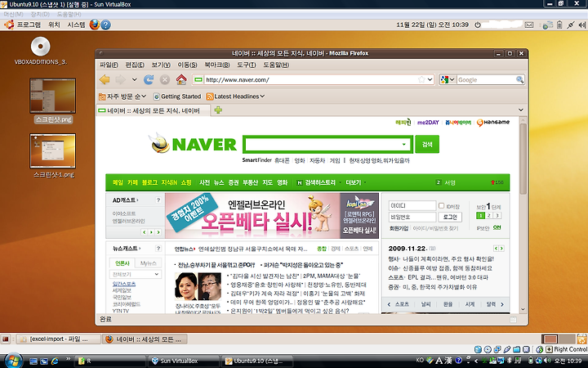Toggle IP보안 ON switch

(x=497, y=227)
